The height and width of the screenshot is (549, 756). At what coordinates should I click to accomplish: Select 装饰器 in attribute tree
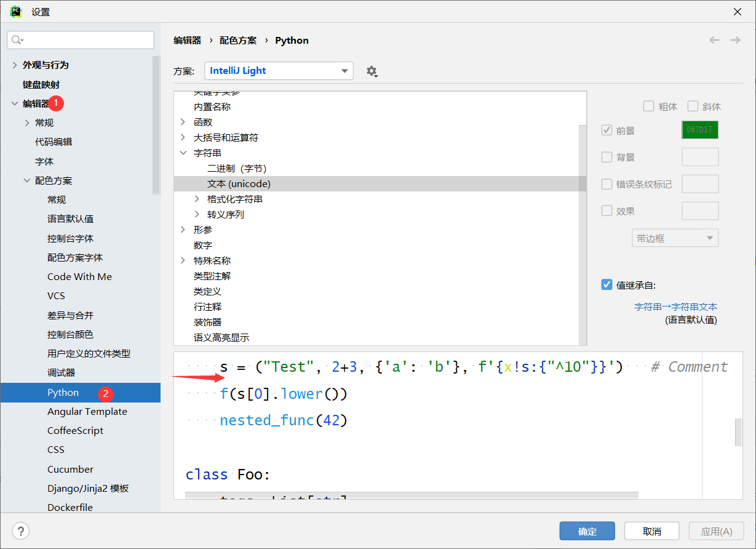pyautogui.click(x=207, y=322)
